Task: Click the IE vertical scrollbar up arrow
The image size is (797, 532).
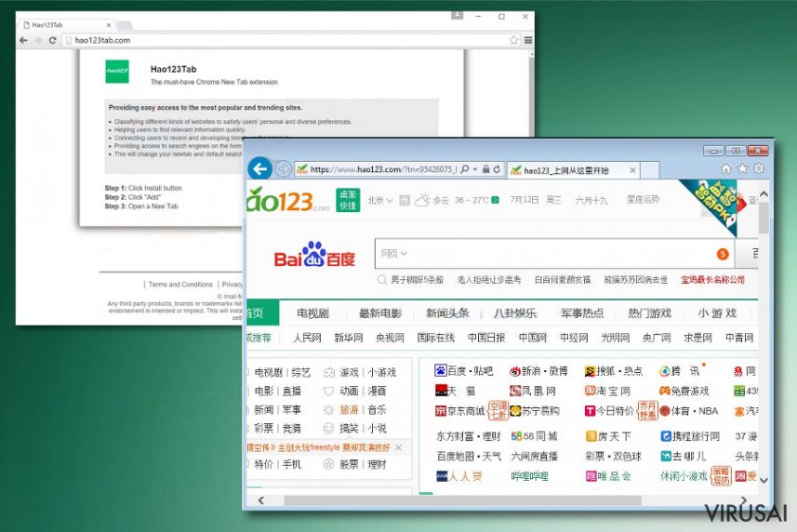Action: pos(764,194)
